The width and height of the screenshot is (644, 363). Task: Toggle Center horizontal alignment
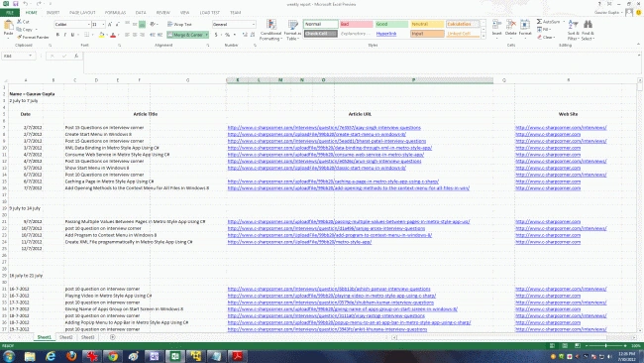(x=135, y=35)
